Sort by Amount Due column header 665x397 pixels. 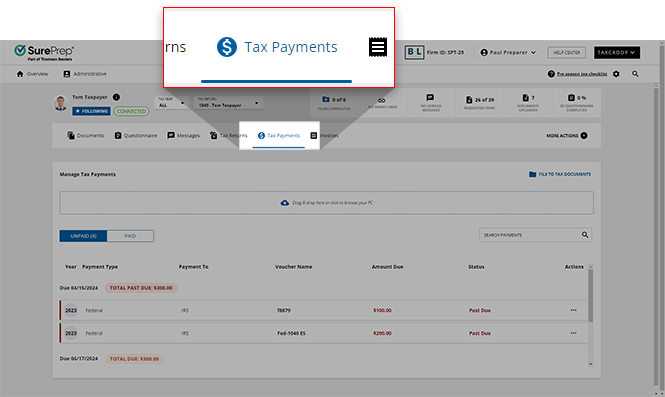point(387,267)
